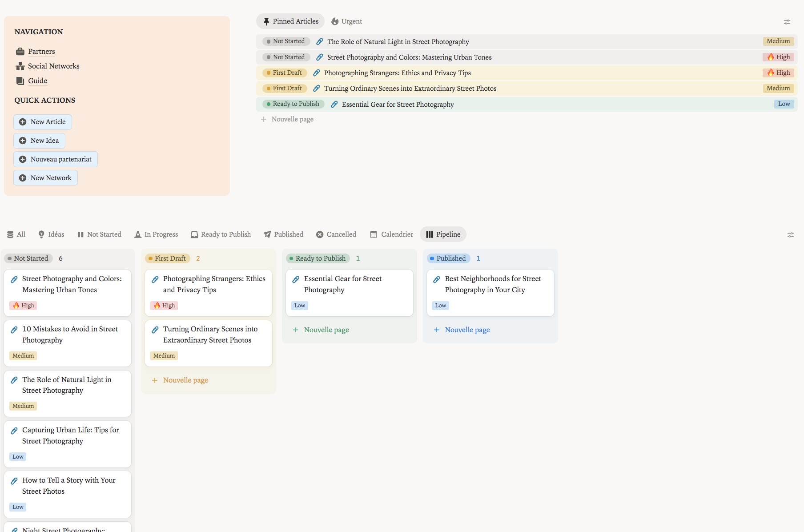Screen dimensions: 804x532
Task: Click link icon on How to Tell a Story card
Action: (14, 481)
